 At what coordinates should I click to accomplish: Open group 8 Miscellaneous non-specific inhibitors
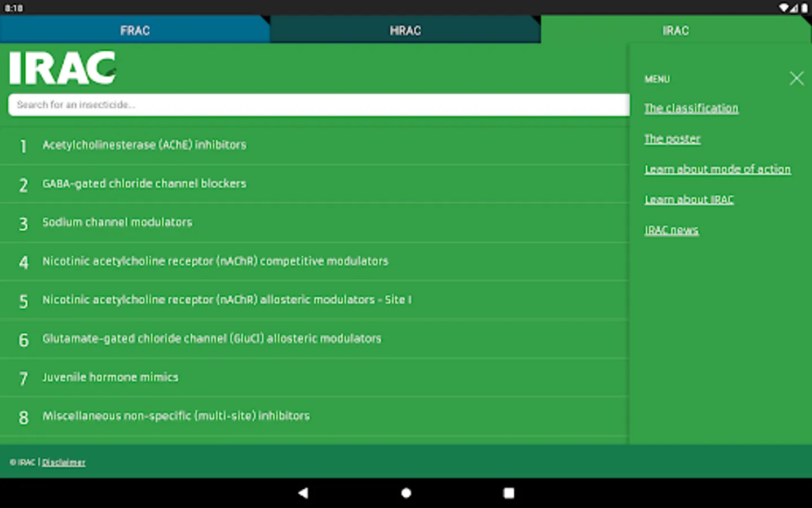tap(314, 417)
